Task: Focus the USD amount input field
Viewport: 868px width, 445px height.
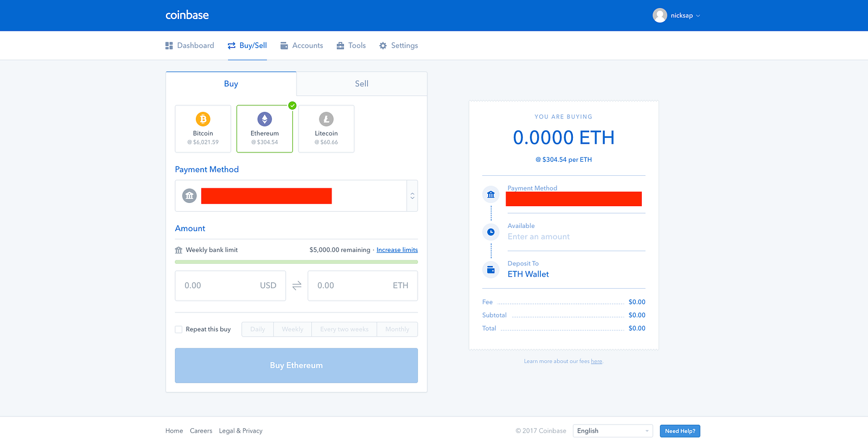Action: (x=231, y=285)
